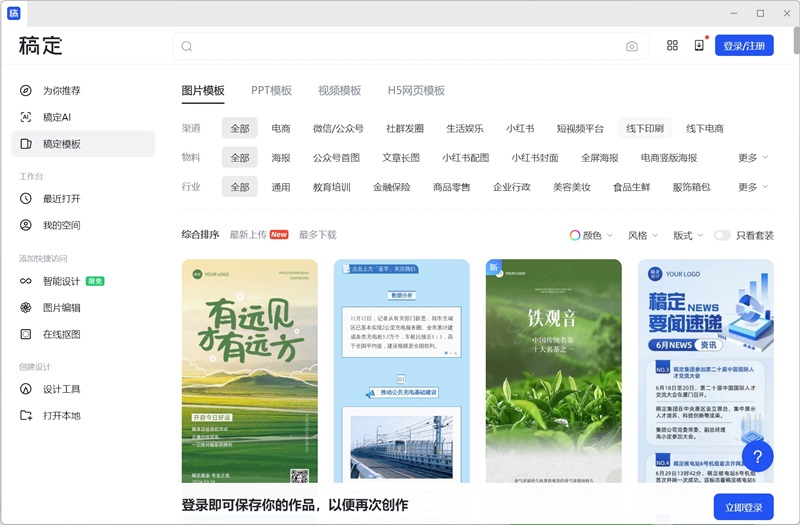Screen dimensions: 800x525
Task: Switch to PPT模板 tab
Action: coord(271,91)
